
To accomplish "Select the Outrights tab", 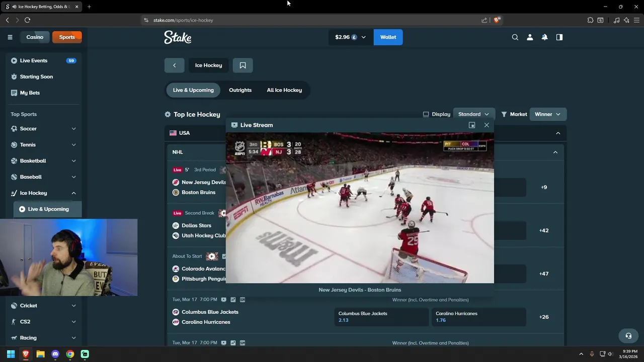I will (x=240, y=90).
